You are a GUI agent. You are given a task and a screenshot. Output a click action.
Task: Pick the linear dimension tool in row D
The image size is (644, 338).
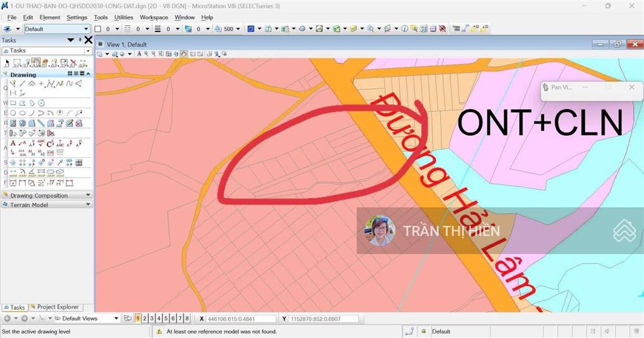pyautogui.click(x=13, y=172)
